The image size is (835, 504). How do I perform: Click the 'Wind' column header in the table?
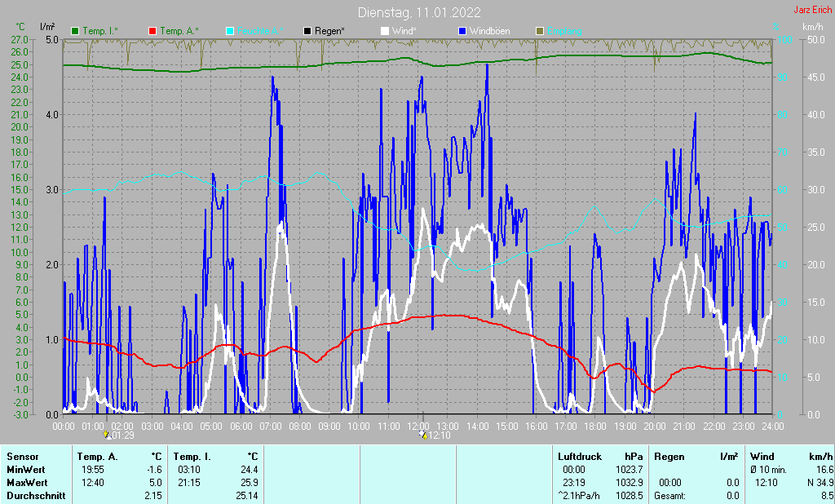762,457
